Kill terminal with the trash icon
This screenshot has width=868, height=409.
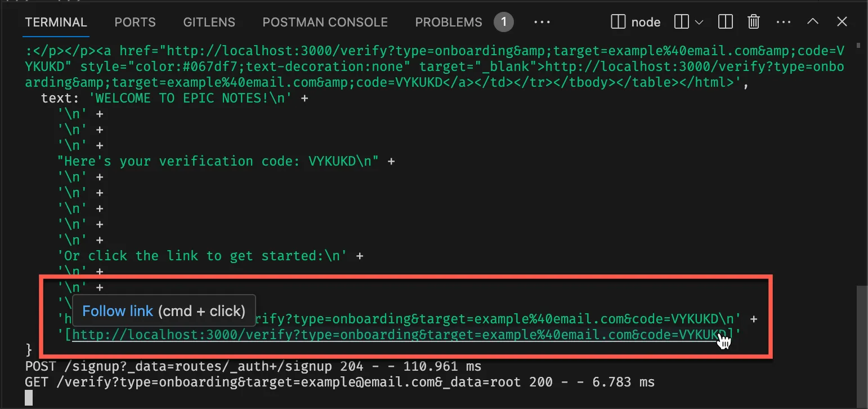pos(753,22)
